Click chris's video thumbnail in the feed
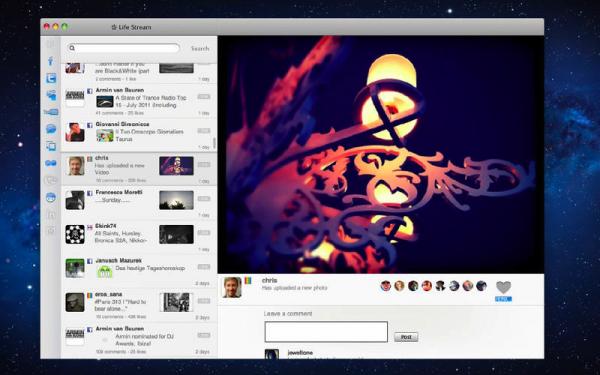This screenshot has width=600, height=375. pyautogui.click(x=176, y=166)
